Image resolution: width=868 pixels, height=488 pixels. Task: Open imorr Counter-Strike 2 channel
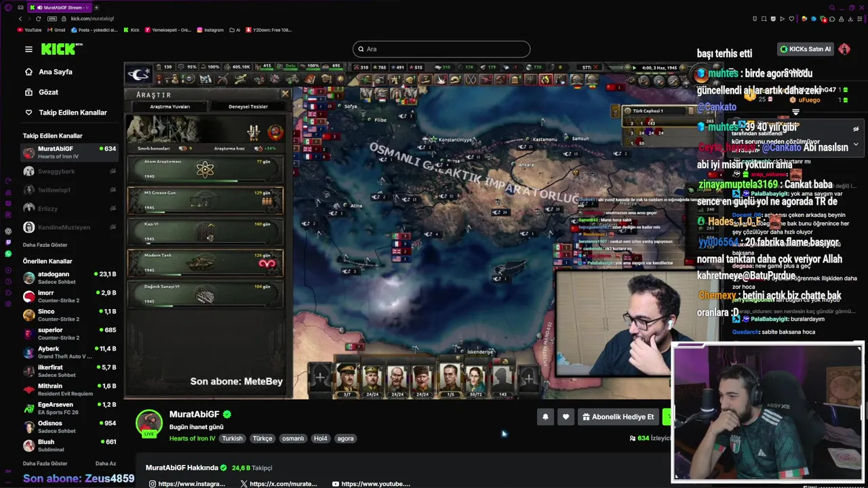[69, 296]
